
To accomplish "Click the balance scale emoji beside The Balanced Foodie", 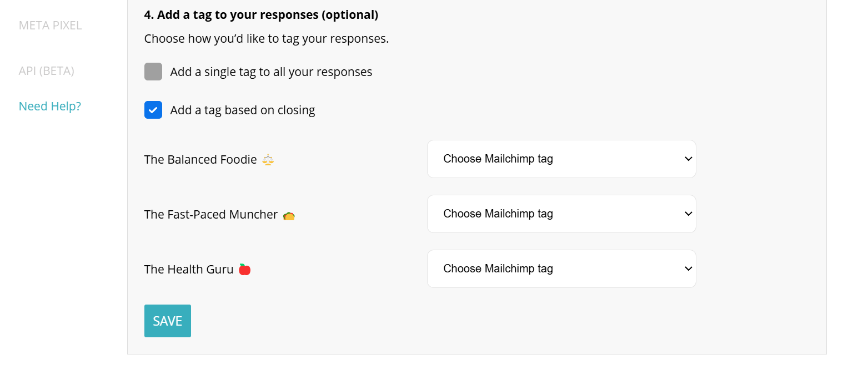I will (267, 159).
